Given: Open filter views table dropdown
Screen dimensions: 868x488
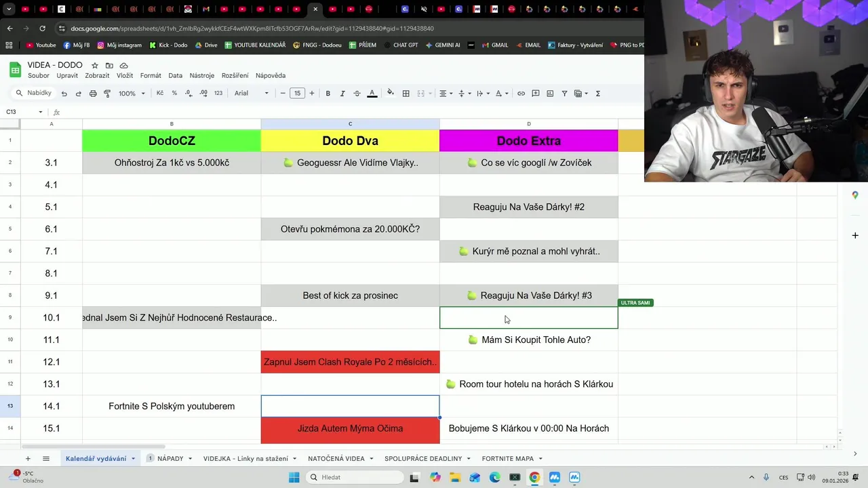Looking at the screenshot, I should point(581,94).
